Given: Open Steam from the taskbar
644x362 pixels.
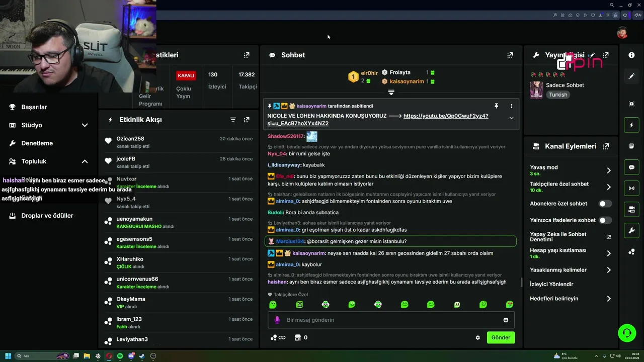Looking at the screenshot, I should click(142, 356).
